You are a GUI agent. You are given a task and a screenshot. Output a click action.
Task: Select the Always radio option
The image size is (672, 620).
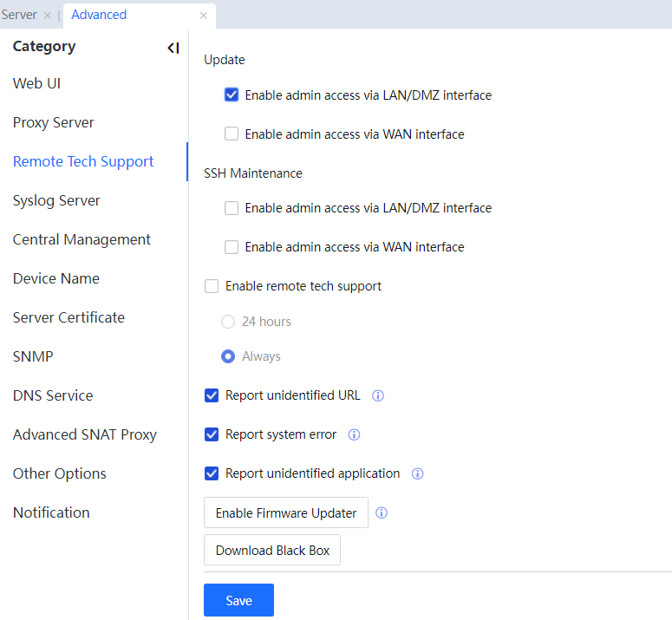pos(228,356)
